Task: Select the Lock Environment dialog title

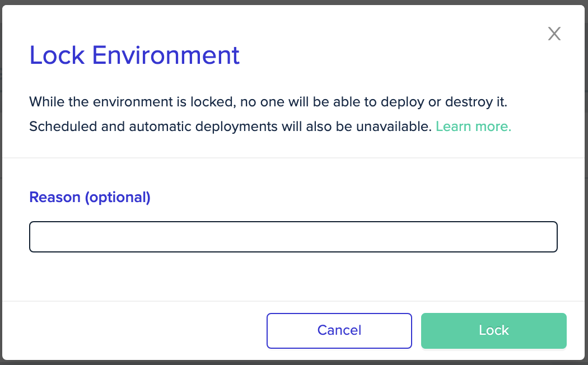Action: (134, 55)
